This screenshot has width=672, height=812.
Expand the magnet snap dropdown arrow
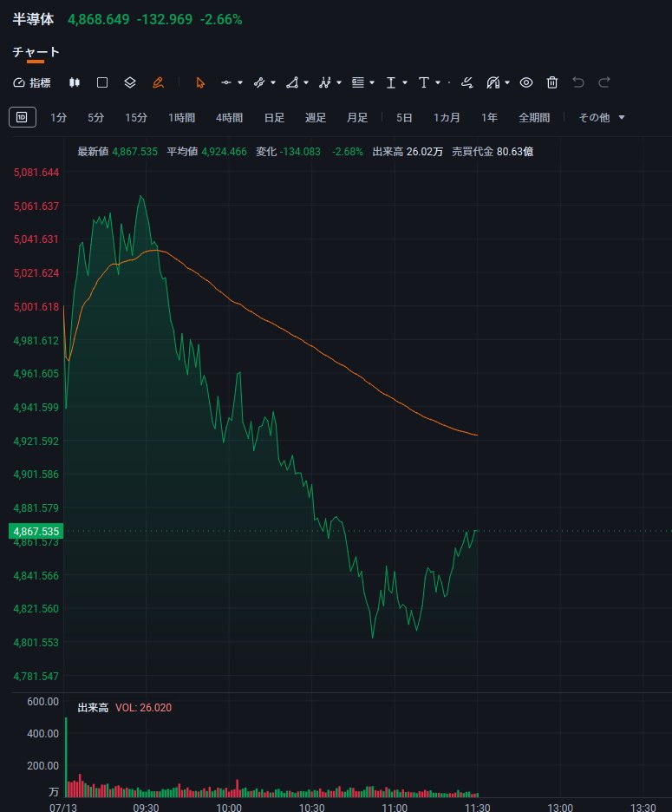pyautogui.click(x=507, y=83)
